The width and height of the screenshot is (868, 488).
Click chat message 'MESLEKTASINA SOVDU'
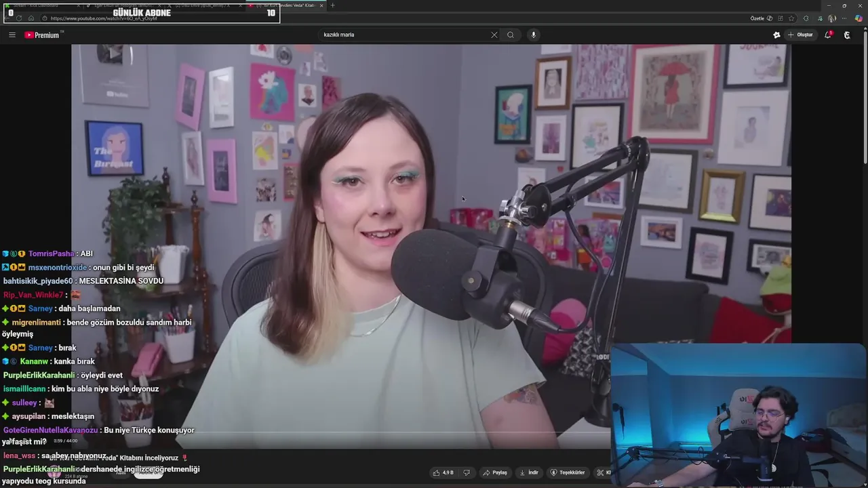point(121,281)
